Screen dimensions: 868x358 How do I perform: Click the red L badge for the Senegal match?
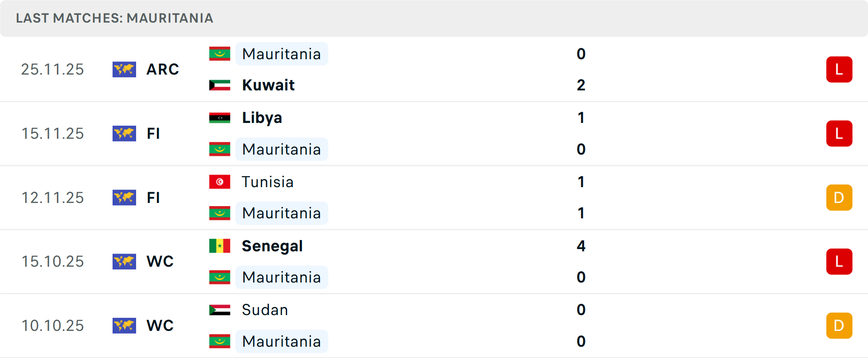(839, 261)
